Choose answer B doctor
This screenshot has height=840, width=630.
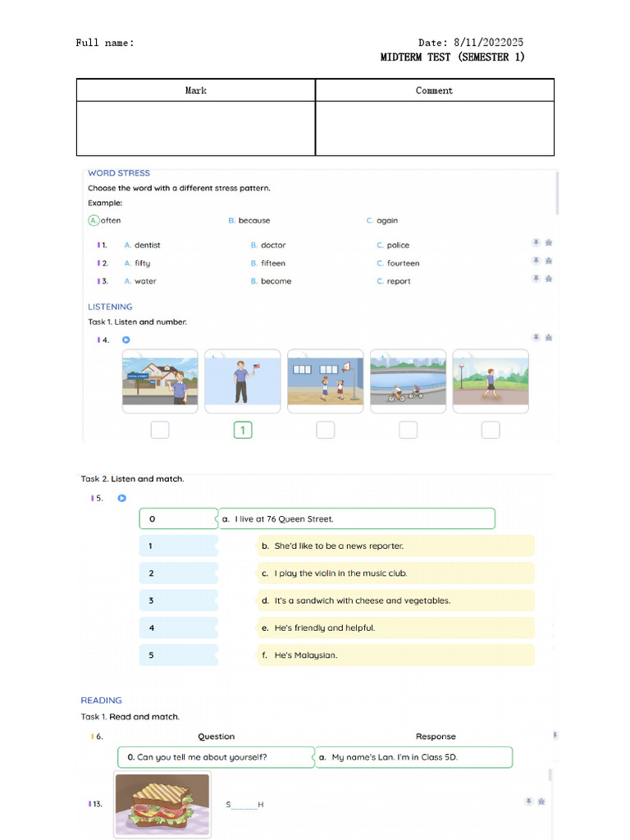(268, 245)
